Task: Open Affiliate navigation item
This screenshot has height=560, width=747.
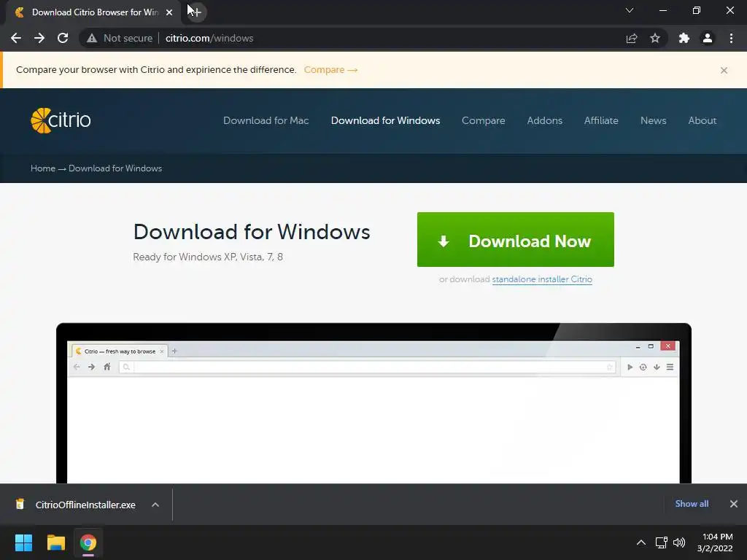Action: coord(601,120)
